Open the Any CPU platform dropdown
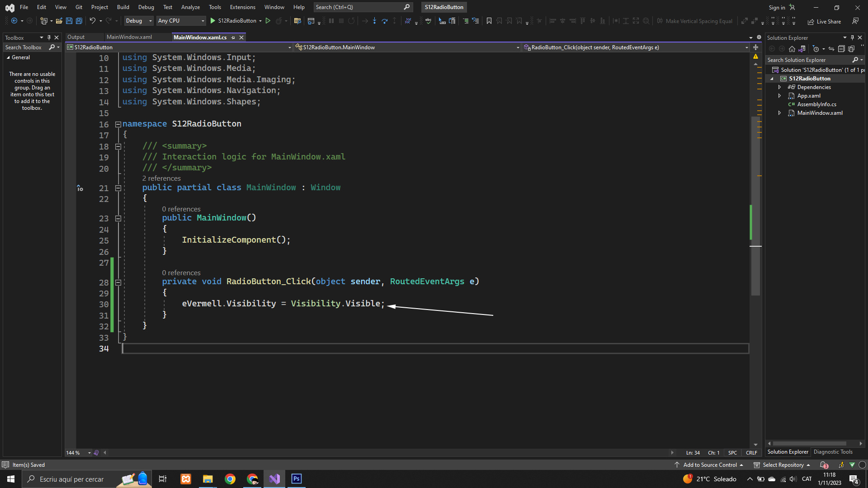The image size is (868, 488). pos(181,21)
